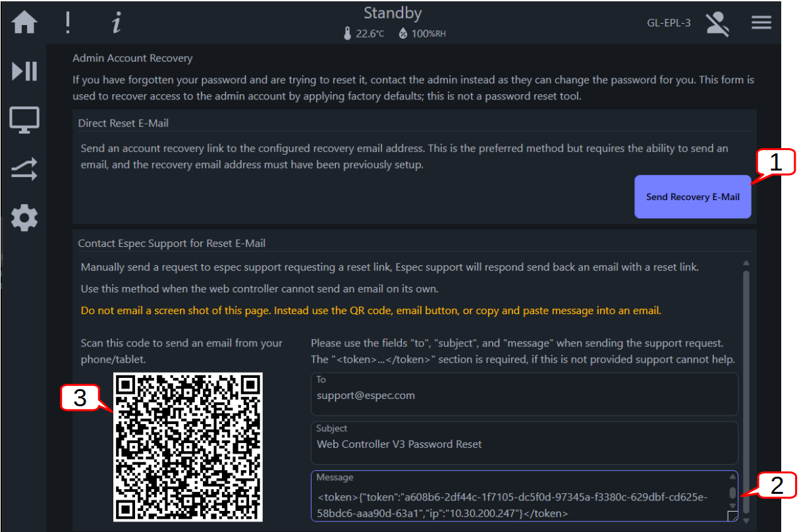Open the monitor display icon in sidebar
Screen dimensions: 799x532
(x=24, y=120)
